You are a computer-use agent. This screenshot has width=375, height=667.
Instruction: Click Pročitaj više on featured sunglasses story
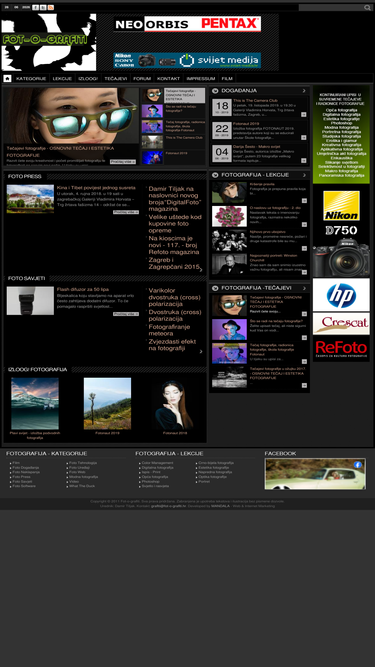pos(123,162)
